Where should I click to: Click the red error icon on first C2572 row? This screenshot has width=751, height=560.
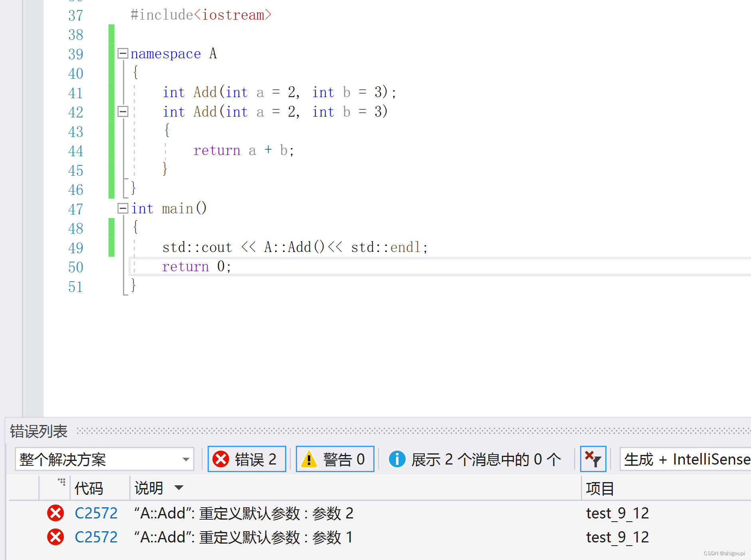[55, 513]
